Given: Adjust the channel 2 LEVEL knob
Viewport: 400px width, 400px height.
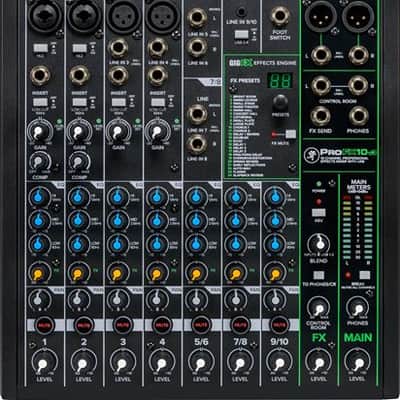Looking at the screenshot, I should [x=83, y=363].
